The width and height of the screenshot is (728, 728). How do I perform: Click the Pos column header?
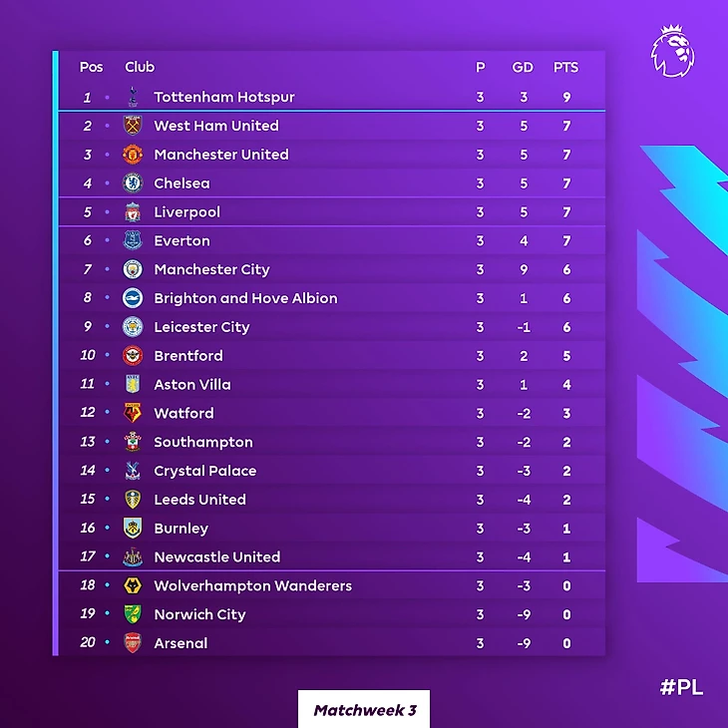(91, 68)
